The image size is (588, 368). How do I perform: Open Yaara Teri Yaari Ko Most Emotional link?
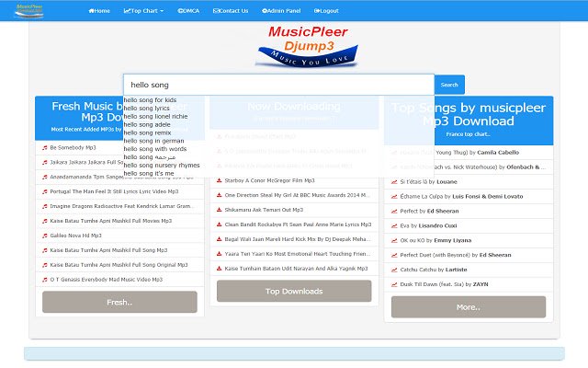point(298,254)
